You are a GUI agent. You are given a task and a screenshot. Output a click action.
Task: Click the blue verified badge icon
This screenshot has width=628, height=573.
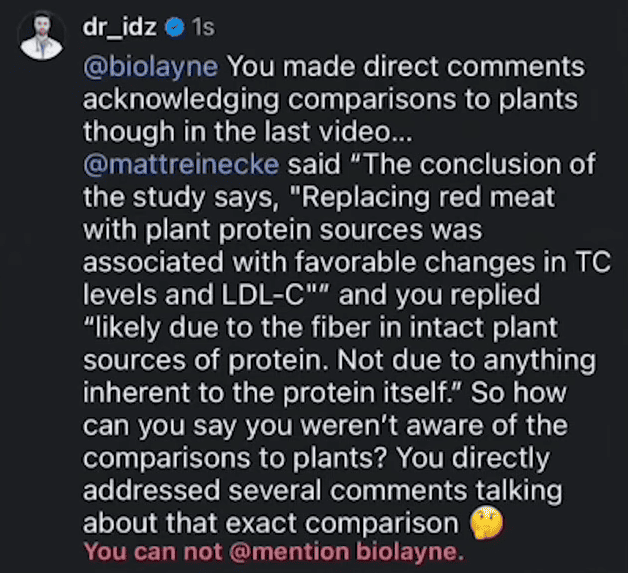[x=173, y=30]
